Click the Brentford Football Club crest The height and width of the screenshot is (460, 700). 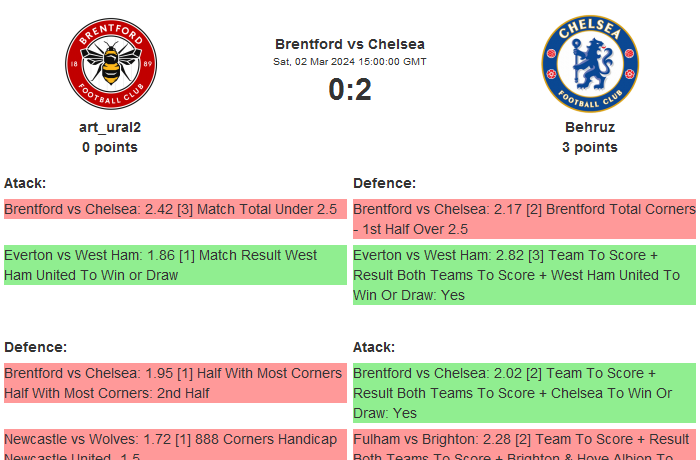click(110, 66)
